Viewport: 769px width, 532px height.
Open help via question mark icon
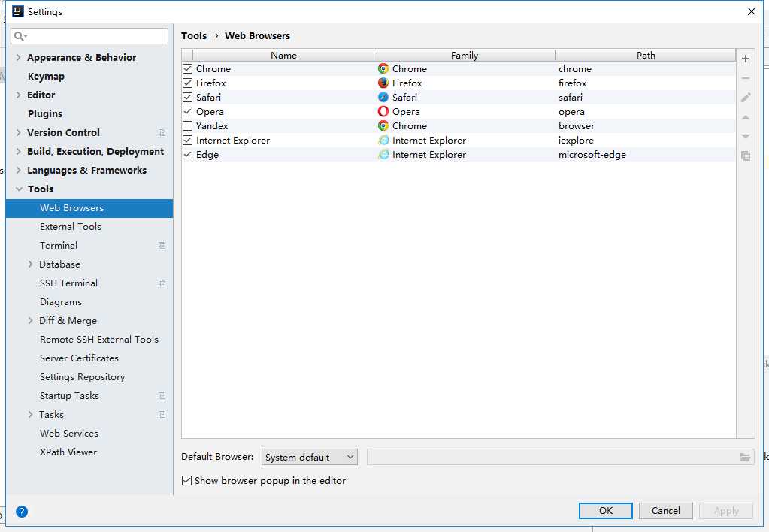[22, 512]
